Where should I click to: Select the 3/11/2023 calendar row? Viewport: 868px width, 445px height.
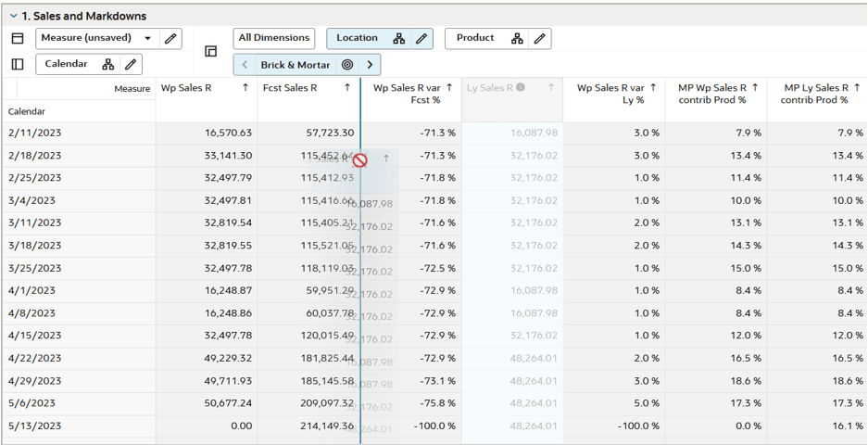coord(79,222)
